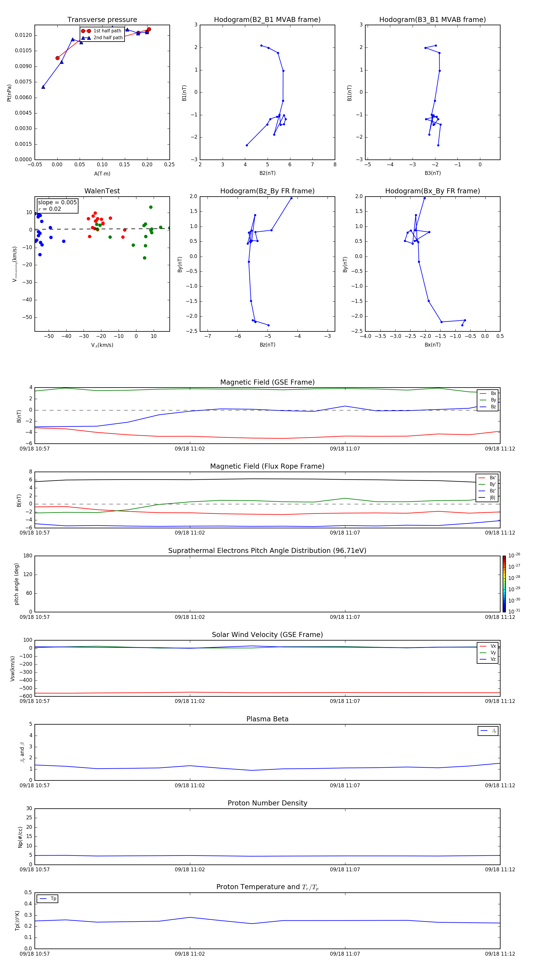535x980 pixels.
Task: Click the 'A(T·m)' x-axis label
Action: 102,174
